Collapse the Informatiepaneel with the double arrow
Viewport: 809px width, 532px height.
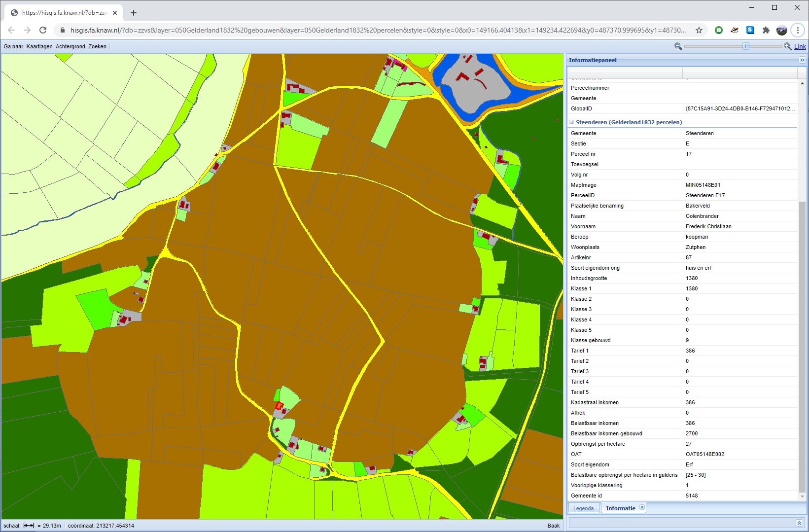(802, 60)
